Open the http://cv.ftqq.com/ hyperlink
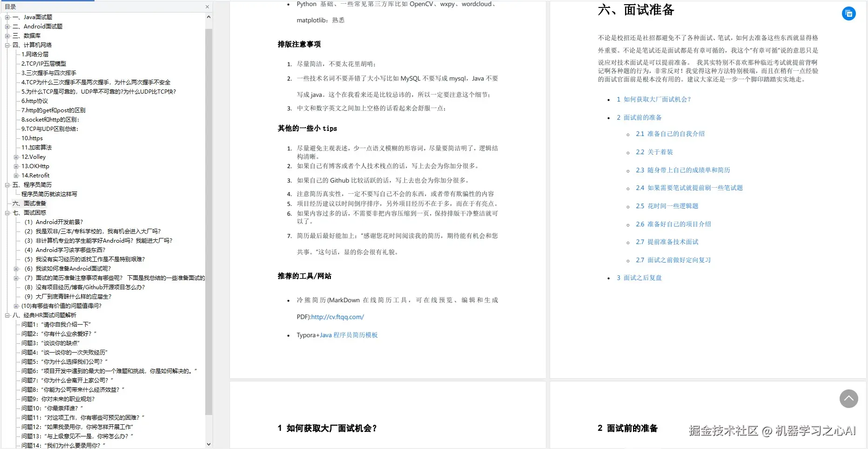Viewport: 868px width, 449px height. pos(337,317)
